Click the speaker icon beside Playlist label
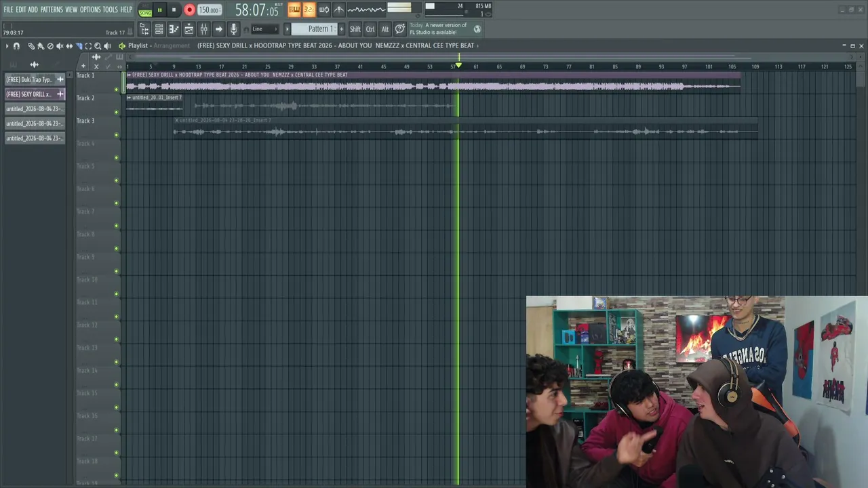The height and width of the screenshot is (488, 868). click(121, 46)
